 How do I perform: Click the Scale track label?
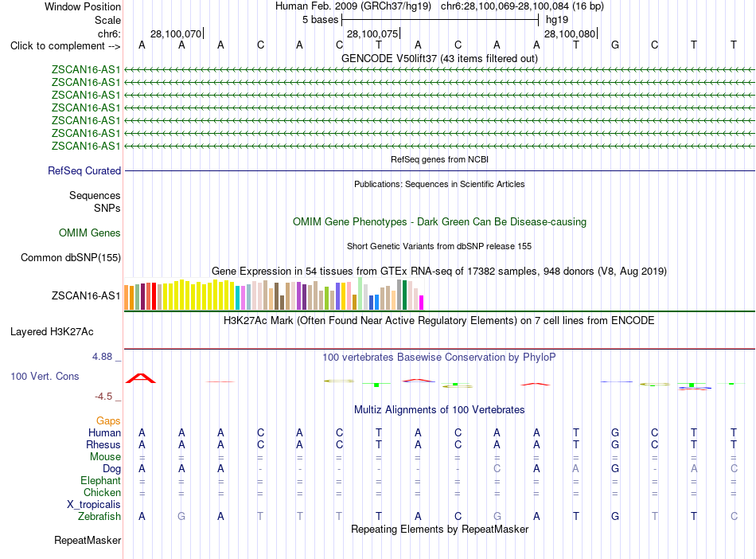[107, 20]
